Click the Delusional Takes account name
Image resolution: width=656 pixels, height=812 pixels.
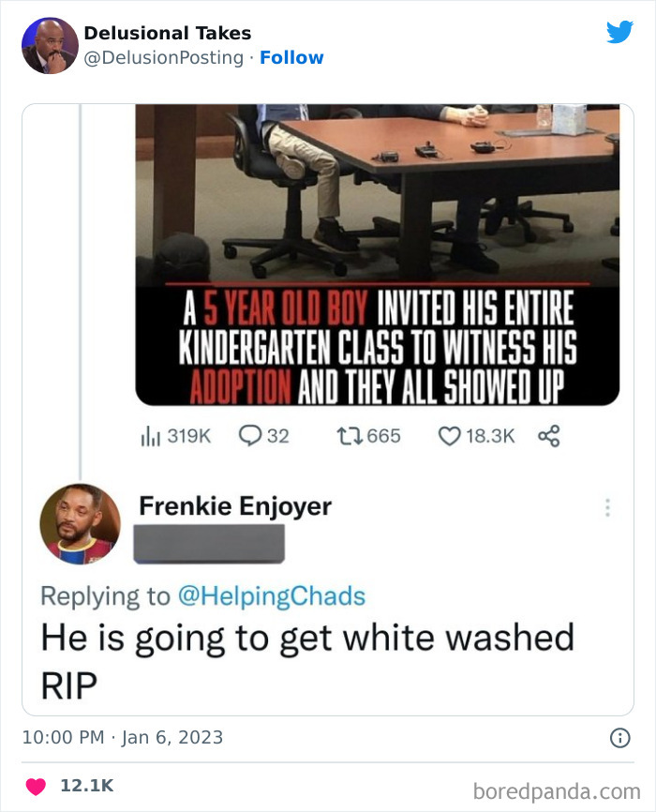167,32
